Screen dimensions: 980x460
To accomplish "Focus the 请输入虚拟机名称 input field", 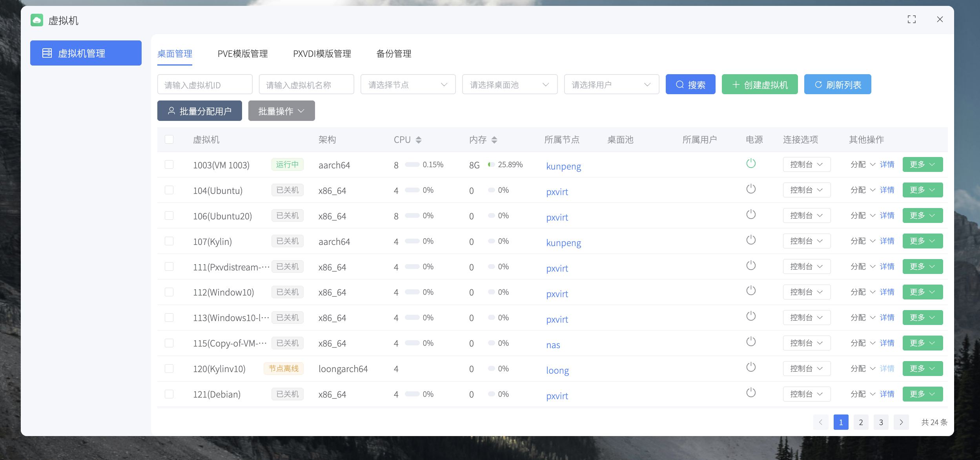I will 306,84.
